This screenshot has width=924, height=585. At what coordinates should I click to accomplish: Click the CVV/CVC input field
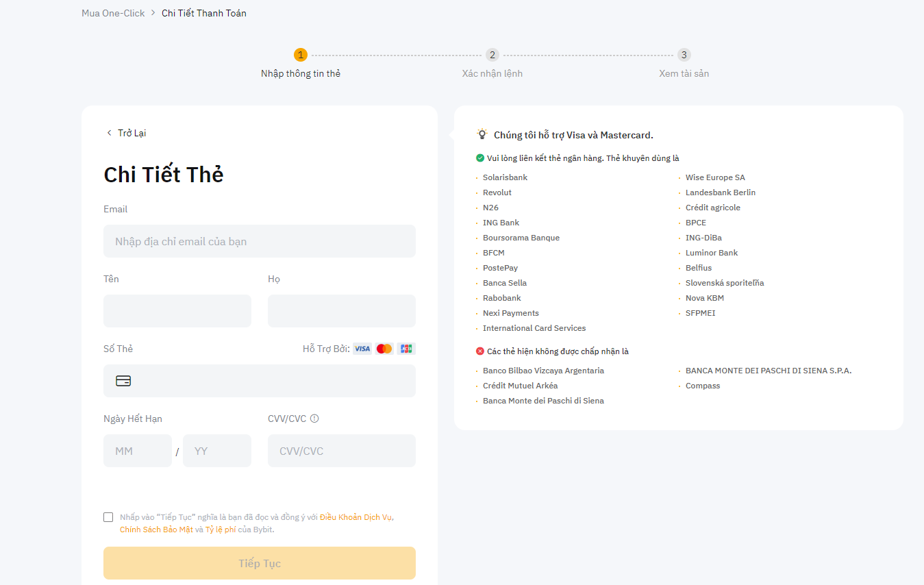(342, 451)
